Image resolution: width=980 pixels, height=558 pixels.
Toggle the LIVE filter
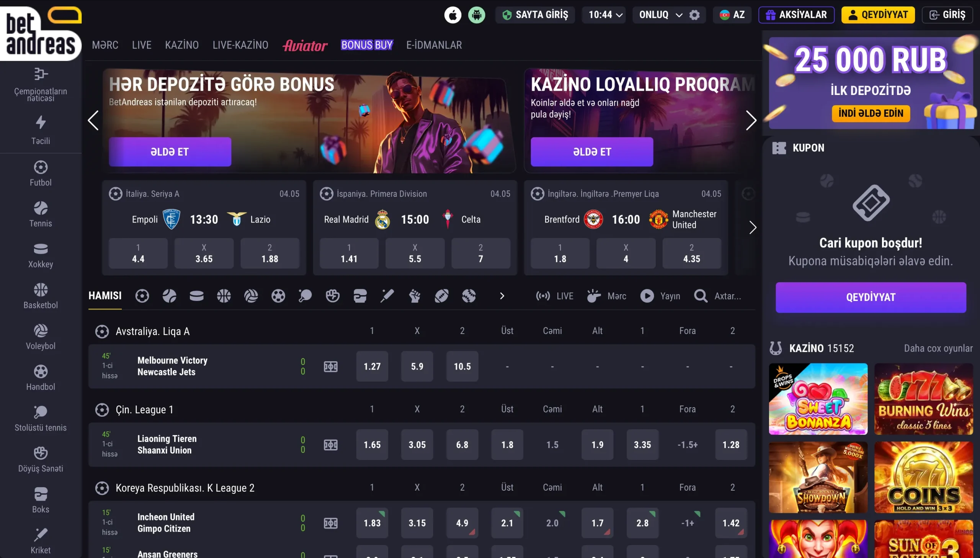[555, 296]
